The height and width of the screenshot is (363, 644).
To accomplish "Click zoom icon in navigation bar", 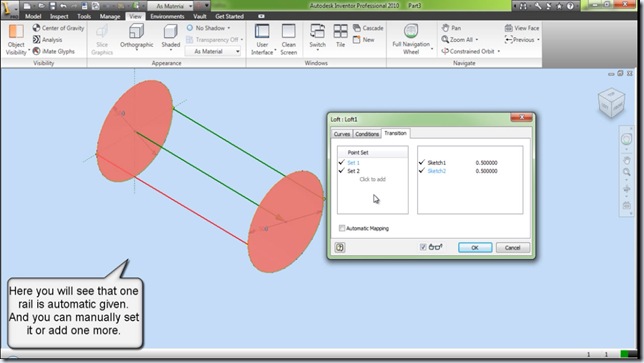I will (x=626, y=172).
